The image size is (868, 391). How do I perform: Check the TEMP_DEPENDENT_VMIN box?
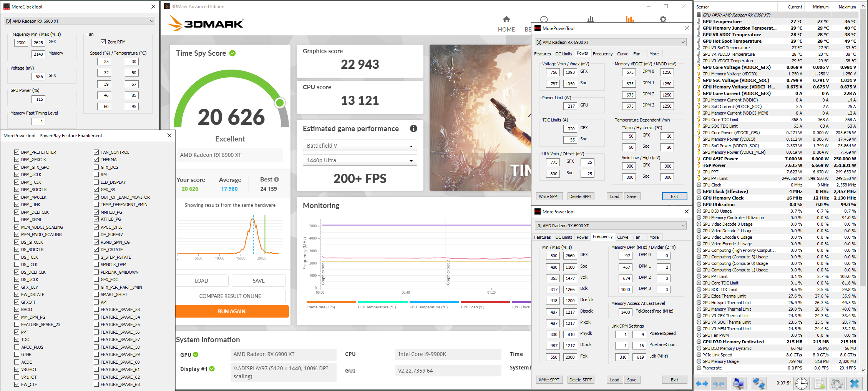click(x=96, y=205)
